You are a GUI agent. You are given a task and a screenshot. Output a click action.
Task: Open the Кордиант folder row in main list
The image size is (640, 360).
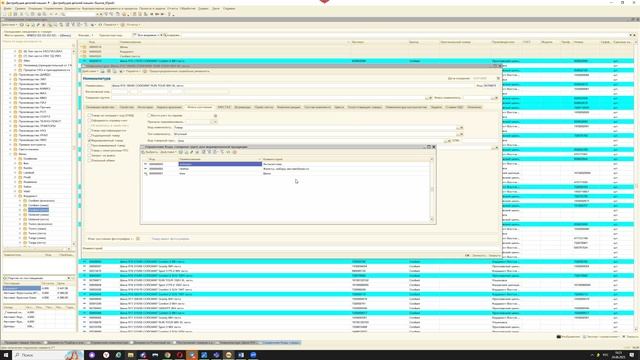tap(355, 52)
